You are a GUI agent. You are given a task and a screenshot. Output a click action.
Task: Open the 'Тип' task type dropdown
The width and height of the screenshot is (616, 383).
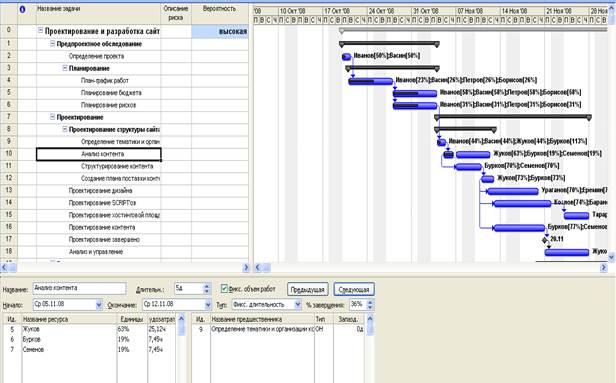pyautogui.click(x=297, y=304)
